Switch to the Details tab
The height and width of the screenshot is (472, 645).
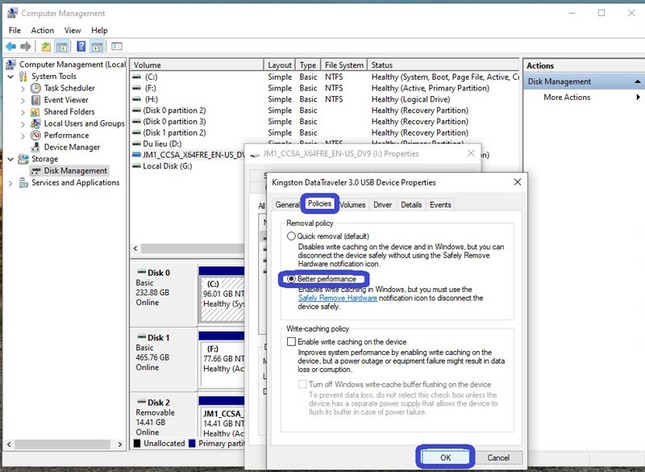click(x=411, y=205)
